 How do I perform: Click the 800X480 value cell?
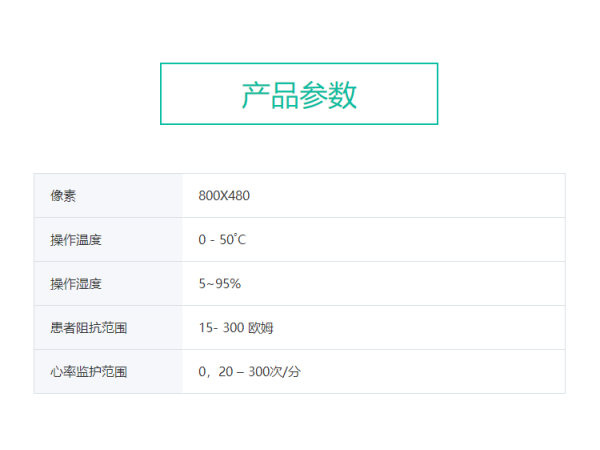(x=374, y=196)
